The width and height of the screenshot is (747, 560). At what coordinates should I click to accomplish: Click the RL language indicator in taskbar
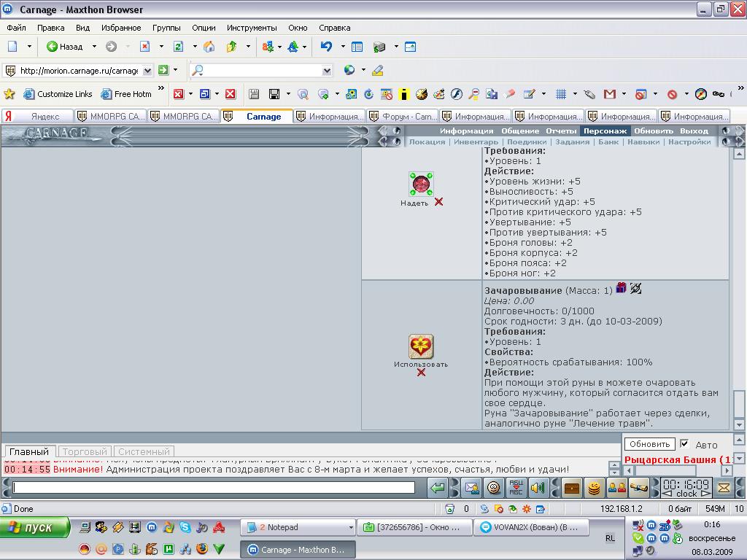click(610, 538)
